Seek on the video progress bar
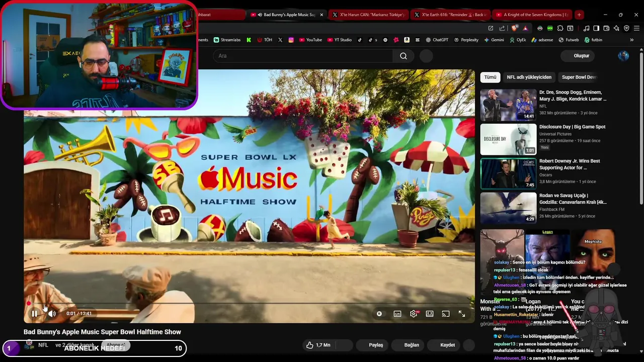The width and height of the screenshot is (644, 362). pyautogui.click(x=249, y=304)
